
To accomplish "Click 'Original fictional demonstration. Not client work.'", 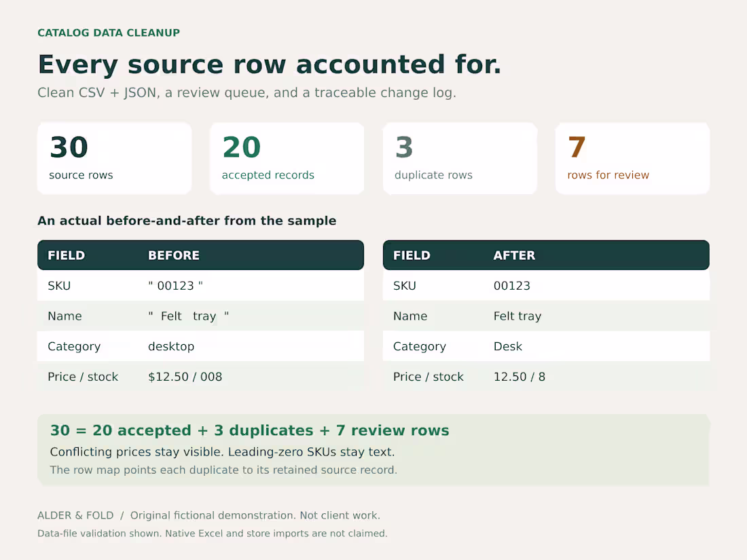I will pos(255,516).
